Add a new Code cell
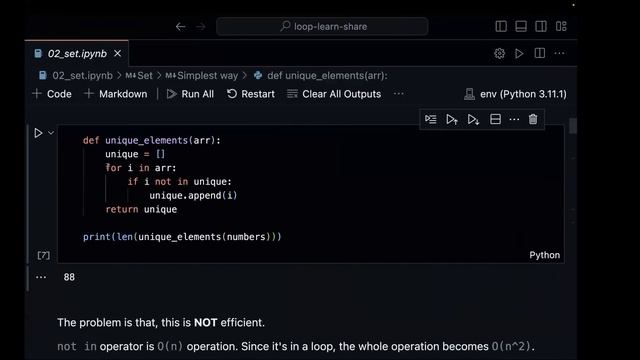 pos(52,94)
